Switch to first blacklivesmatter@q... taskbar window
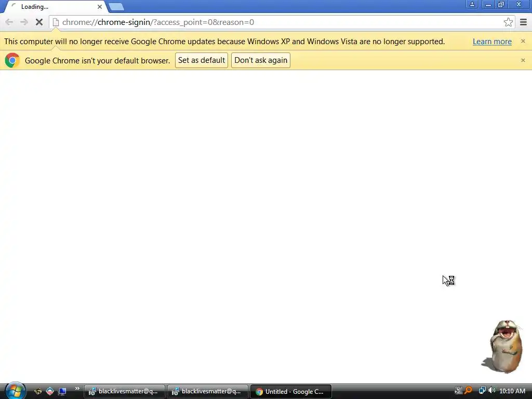This screenshot has width=532, height=399. (x=125, y=392)
